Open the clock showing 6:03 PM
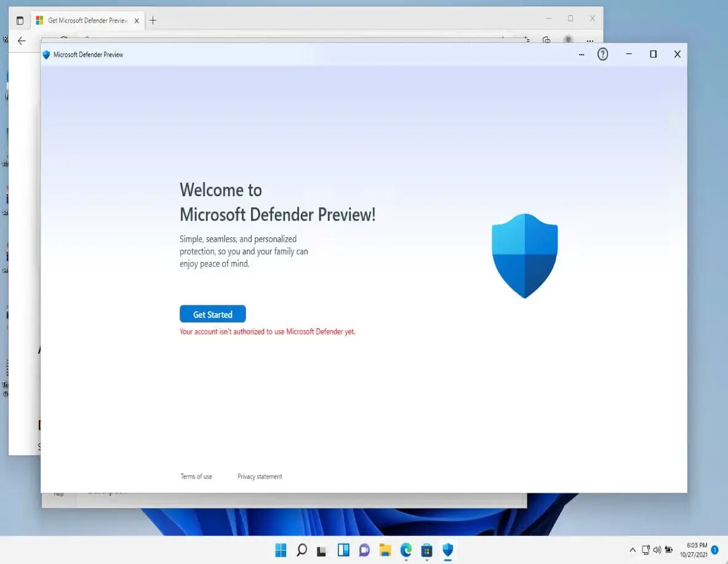Viewport: 728px width, 564px height. [x=694, y=550]
